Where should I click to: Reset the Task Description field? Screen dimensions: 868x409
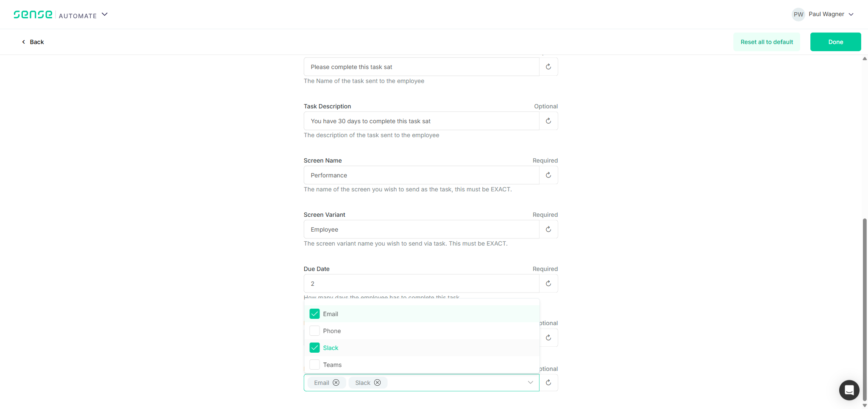point(548,121)
